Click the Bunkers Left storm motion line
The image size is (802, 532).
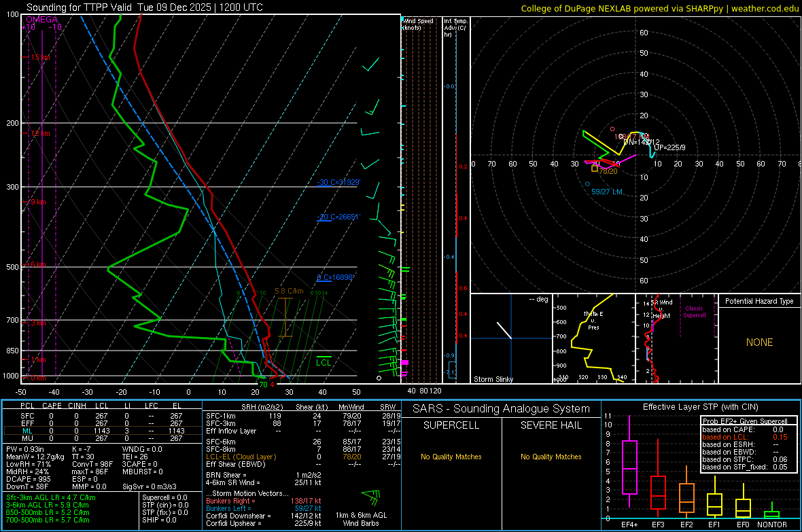pyautogui.click(x=264, y=508)
